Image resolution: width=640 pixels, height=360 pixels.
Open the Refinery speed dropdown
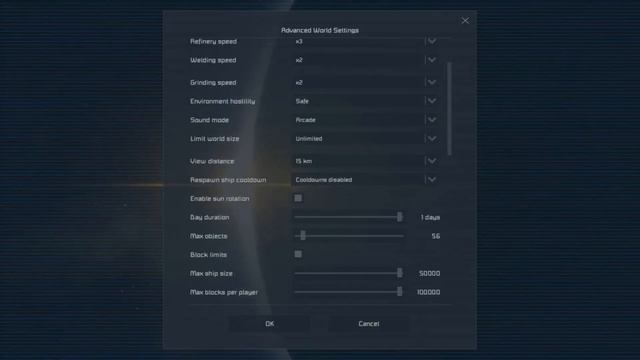coord(366,41)
